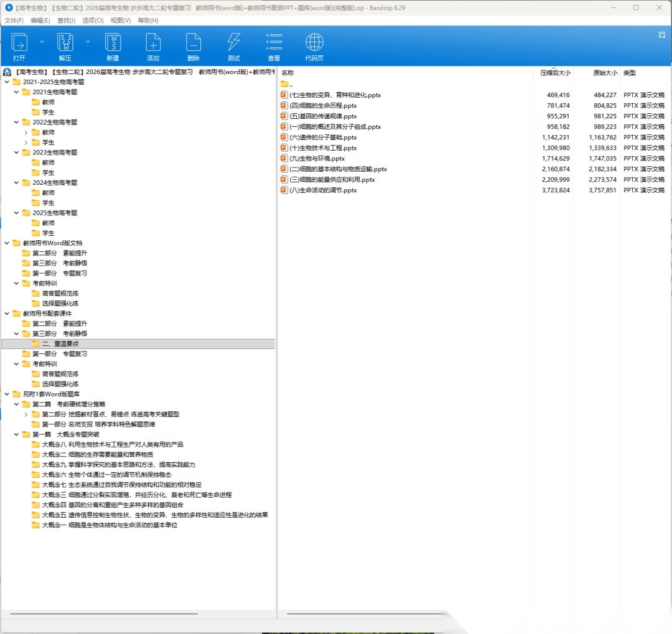Click the Open (打开) archive icon
This screenshot has width=672, height=634.
tap(19, 42)
